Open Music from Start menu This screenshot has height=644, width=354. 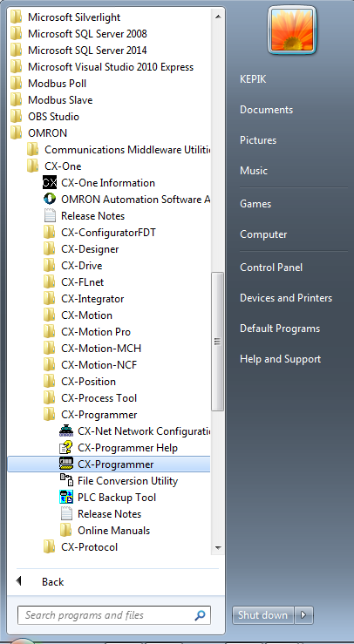254,171
